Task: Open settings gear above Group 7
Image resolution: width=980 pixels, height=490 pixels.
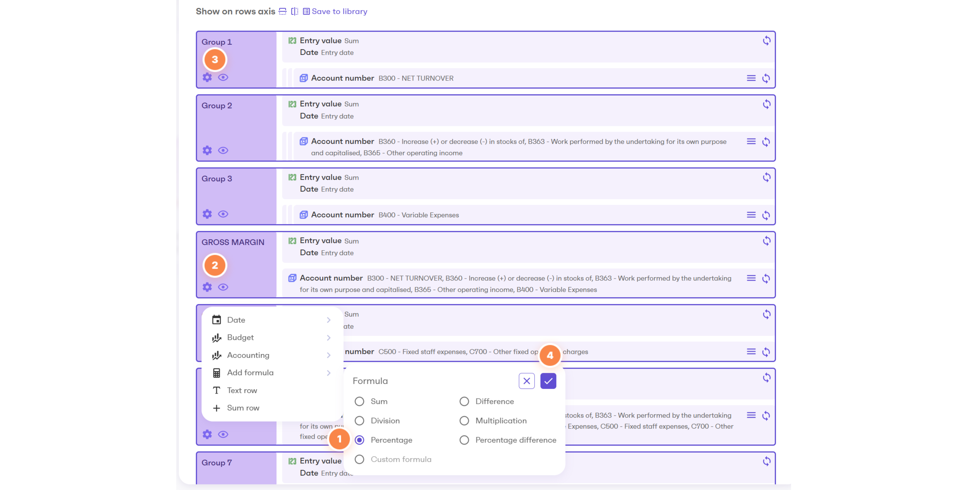Action: tap(207, 434)
